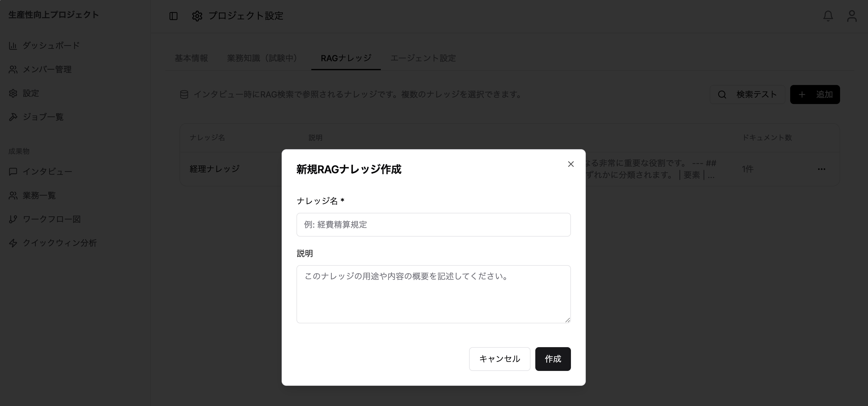Click the 説明 textarea in dialog
Screen dimensions: 868x406
click(433, 294)
